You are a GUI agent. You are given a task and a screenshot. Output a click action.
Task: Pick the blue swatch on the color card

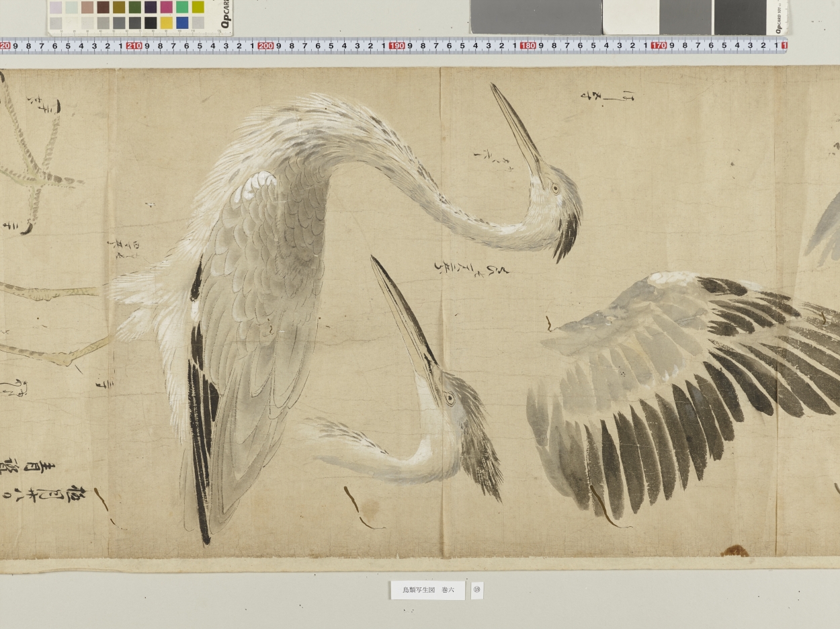[x=181, y=23]
